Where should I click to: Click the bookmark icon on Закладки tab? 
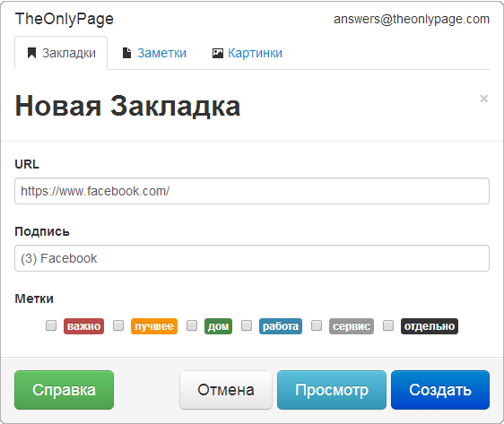point(31,53)
